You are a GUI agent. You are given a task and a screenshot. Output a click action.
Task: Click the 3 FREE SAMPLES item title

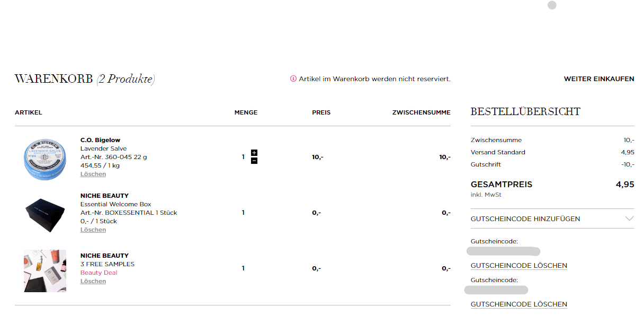click(108, 264)
